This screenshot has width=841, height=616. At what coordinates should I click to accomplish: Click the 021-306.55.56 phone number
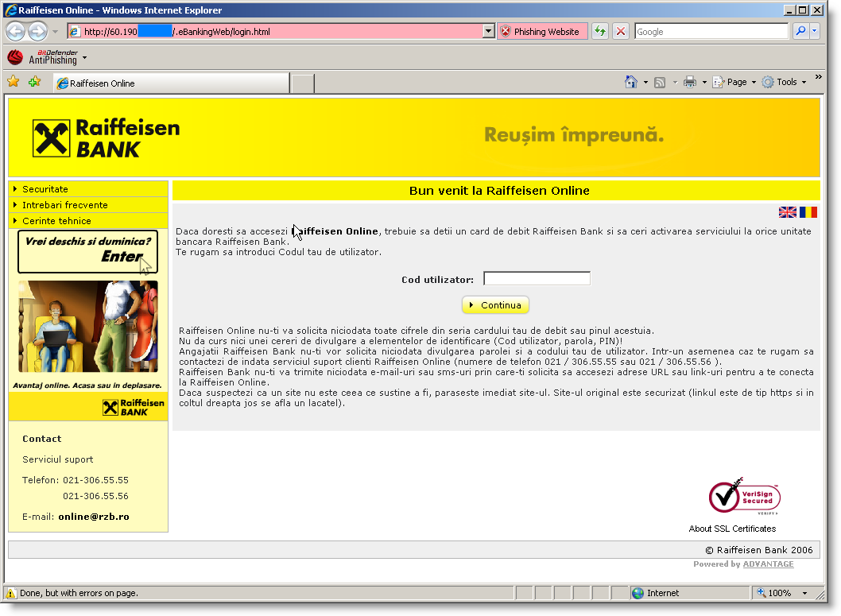pyautogui.click(x=96, y=497)
